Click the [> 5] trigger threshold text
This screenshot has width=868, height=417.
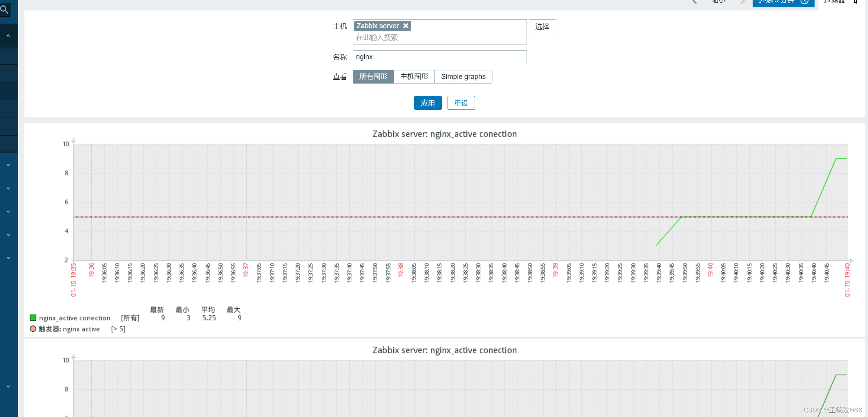(x=118, y=329)
